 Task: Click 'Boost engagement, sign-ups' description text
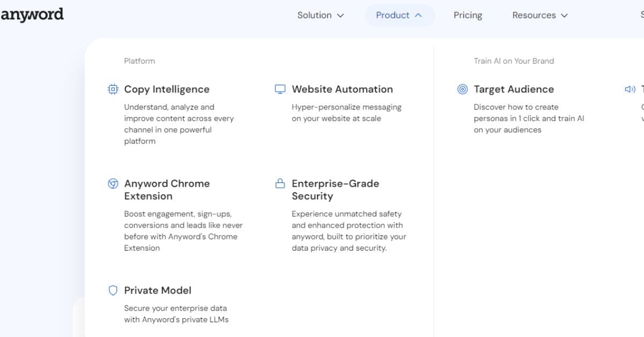183,231
